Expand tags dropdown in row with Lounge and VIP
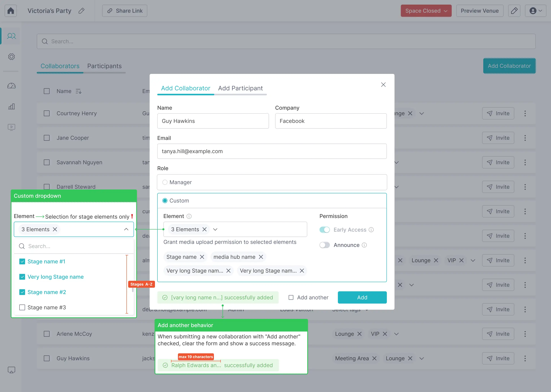 point(473,261)
